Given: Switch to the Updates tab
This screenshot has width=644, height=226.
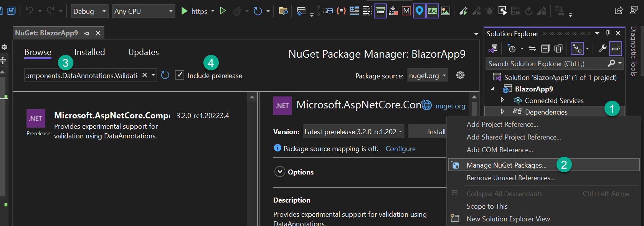Looking at the screenshot, I should (x=144, y=52).
